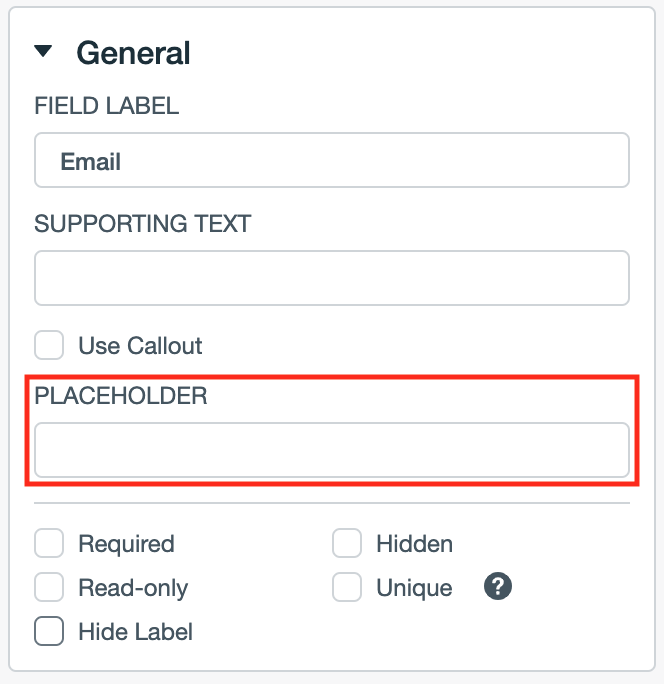Check the Hidden checkbox box

347,544
